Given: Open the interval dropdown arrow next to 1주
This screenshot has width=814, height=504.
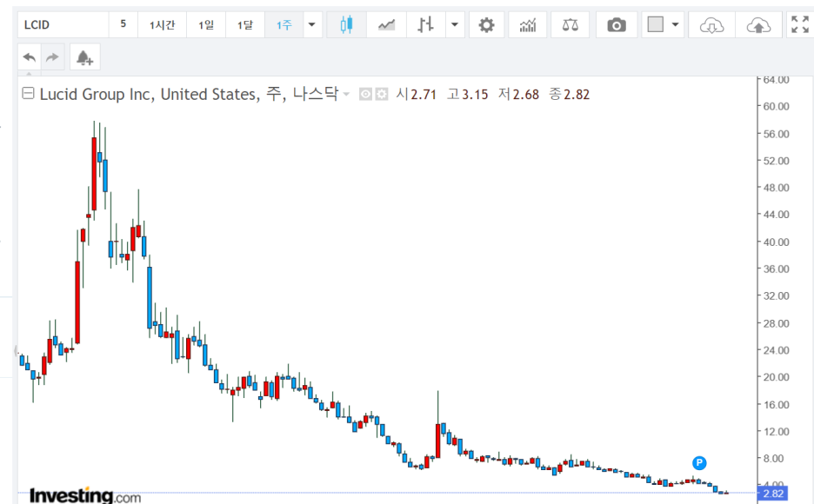Looking at the screenshot, I should click(312, 25).
